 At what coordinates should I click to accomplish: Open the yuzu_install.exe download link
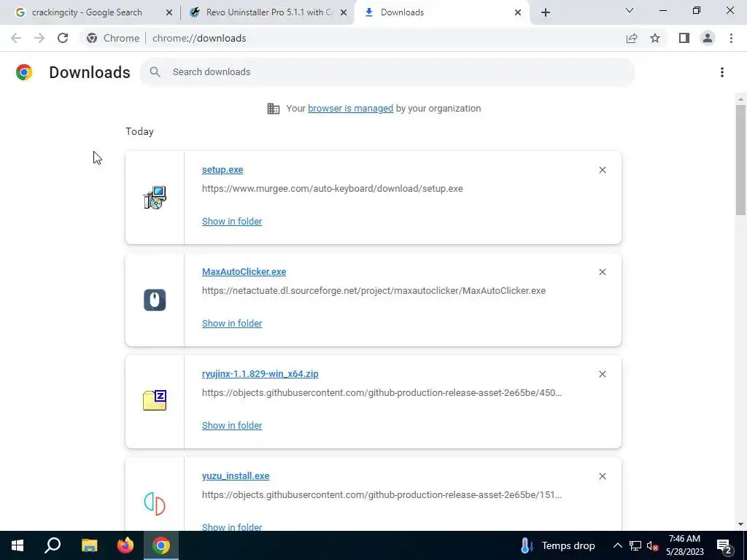click(236, 475)
